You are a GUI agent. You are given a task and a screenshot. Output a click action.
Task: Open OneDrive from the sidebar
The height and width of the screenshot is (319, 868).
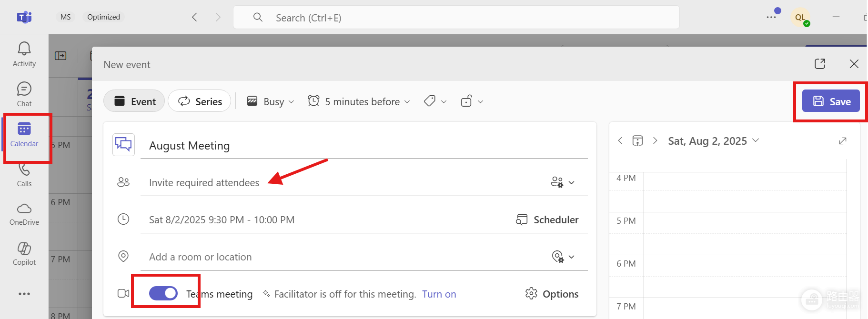point(24,214)
